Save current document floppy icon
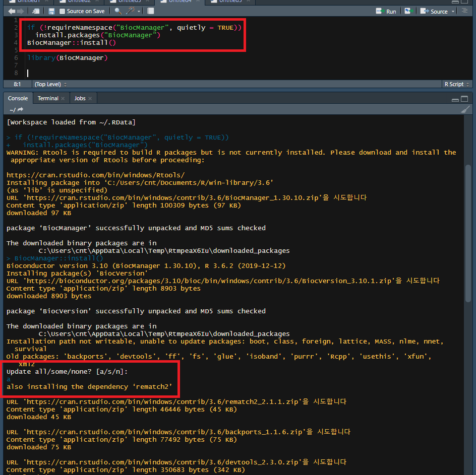Screen dimensions: 476x475 tap(51, 11)
